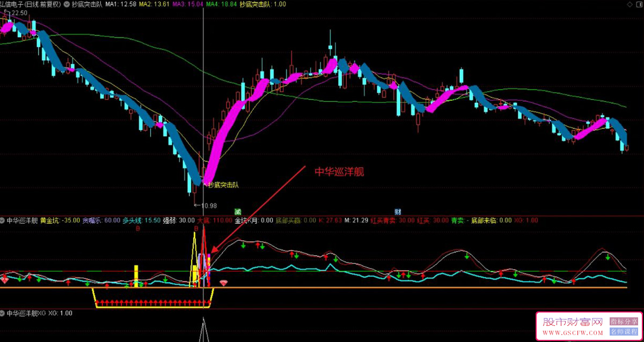Open the 抄底突击队 main chart indicator dropdown
This screenshot has width=644, height=342.
67,4
